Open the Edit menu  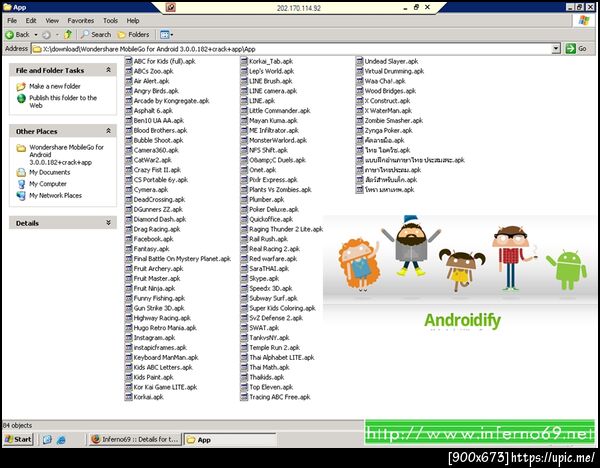31,21
